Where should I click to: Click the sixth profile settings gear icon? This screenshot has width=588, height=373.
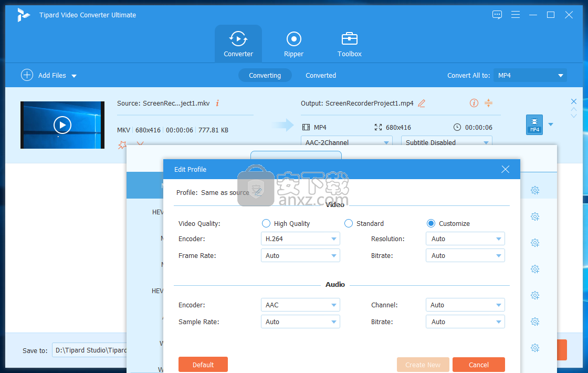(x=535, y=322)
